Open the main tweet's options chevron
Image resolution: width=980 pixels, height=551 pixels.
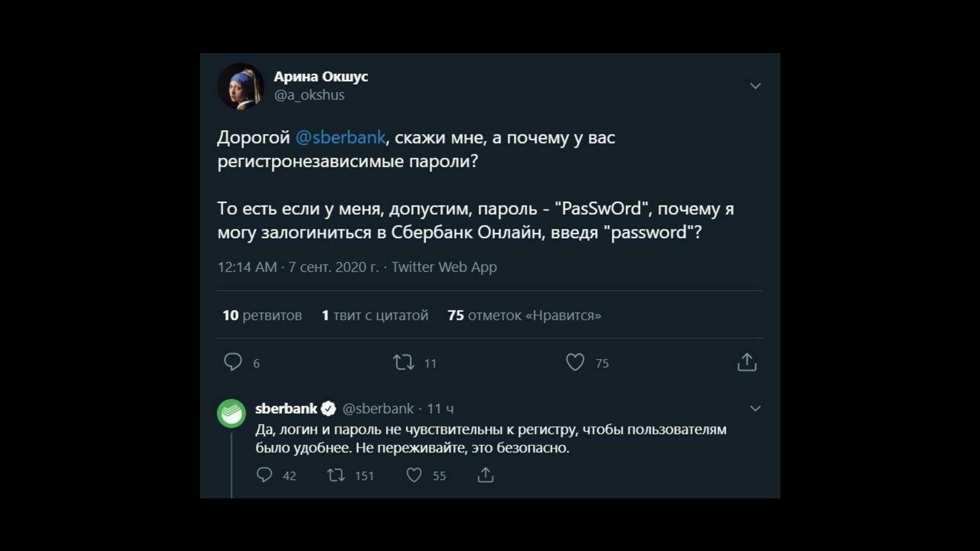point(755,86)
